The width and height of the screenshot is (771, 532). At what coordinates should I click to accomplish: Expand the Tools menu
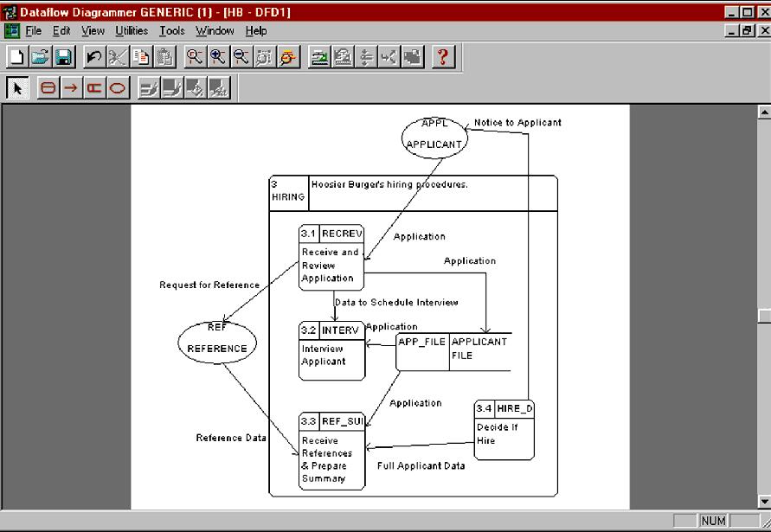pos(171,30)
